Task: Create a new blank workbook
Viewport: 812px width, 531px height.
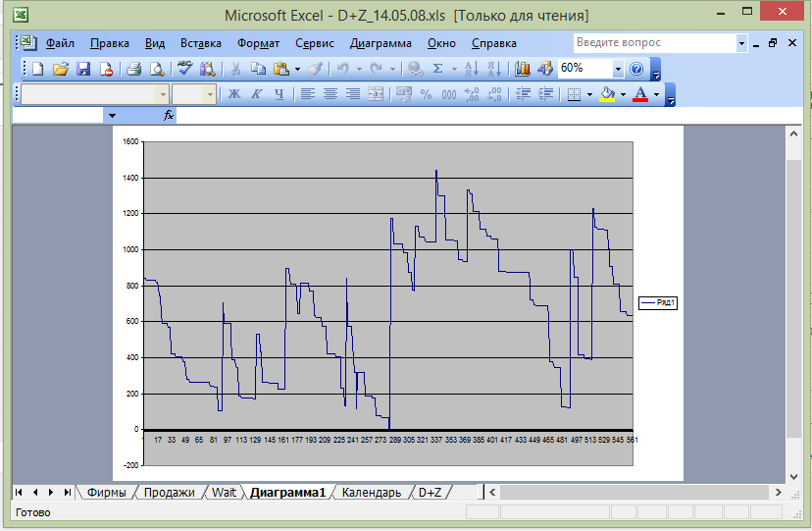Action: pyautogui.click(x=38, y=69)
